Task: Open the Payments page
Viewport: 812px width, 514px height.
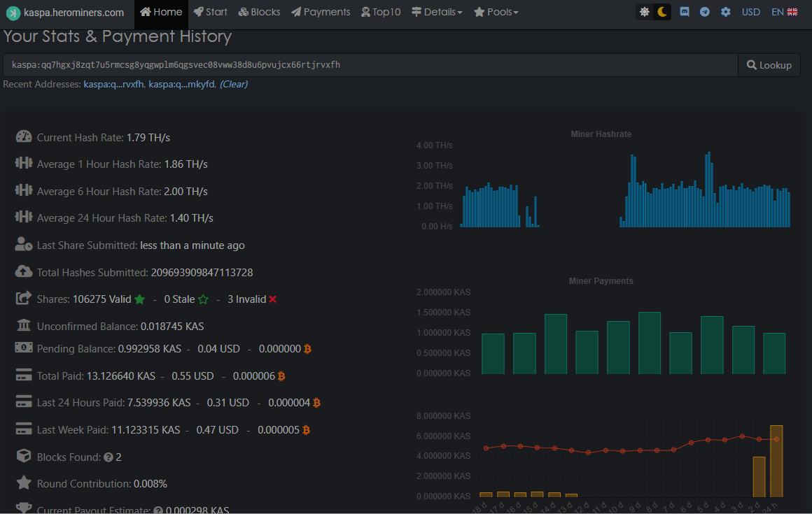Action: point(321,12)
